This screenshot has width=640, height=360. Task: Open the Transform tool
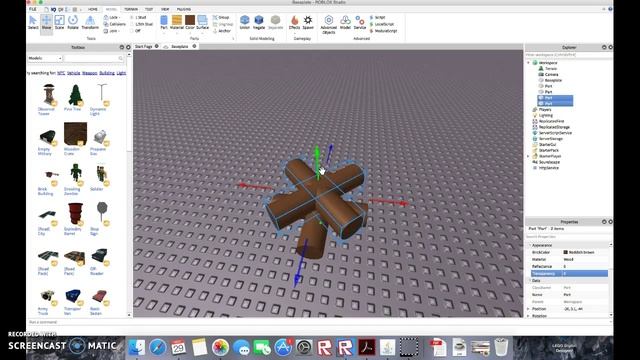tap(90, 22)
